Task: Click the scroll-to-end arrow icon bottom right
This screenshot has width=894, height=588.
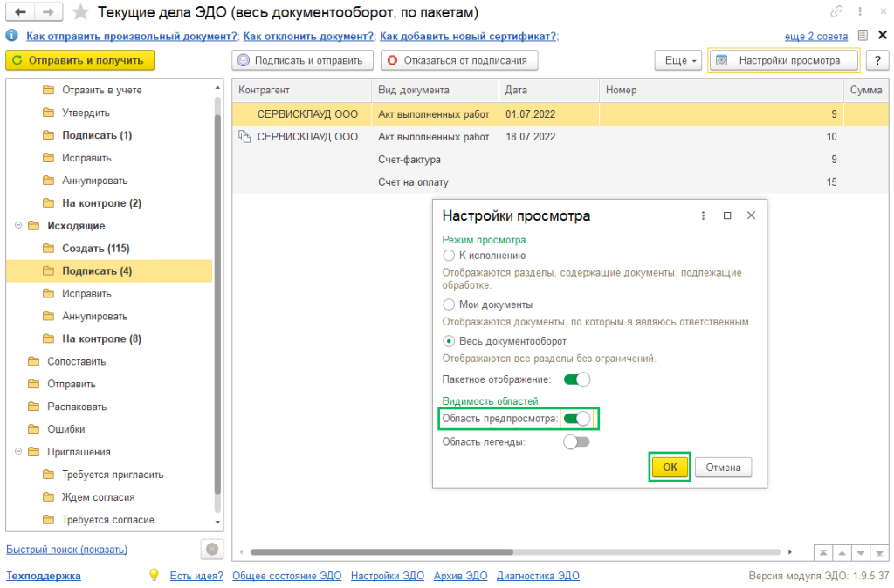Action: click(x=878, y=552)
